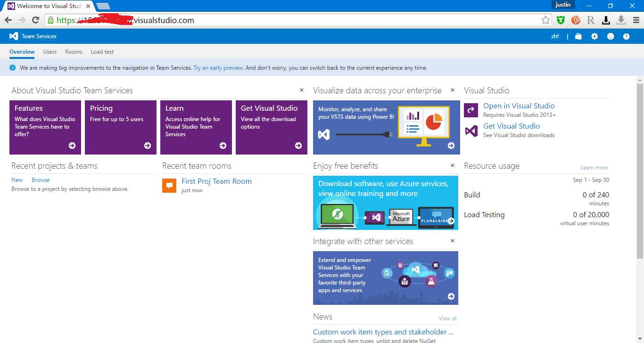The width and height of the screenshot is (644, 343).
Task: Open the Chrome hamburger menu
Action: click(x=635, y=20)
